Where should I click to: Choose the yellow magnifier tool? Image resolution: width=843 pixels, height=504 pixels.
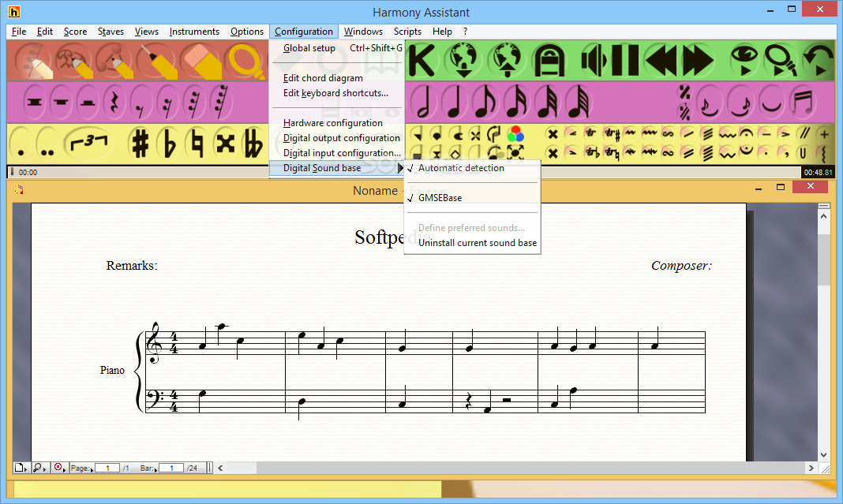tap(245, 61)
